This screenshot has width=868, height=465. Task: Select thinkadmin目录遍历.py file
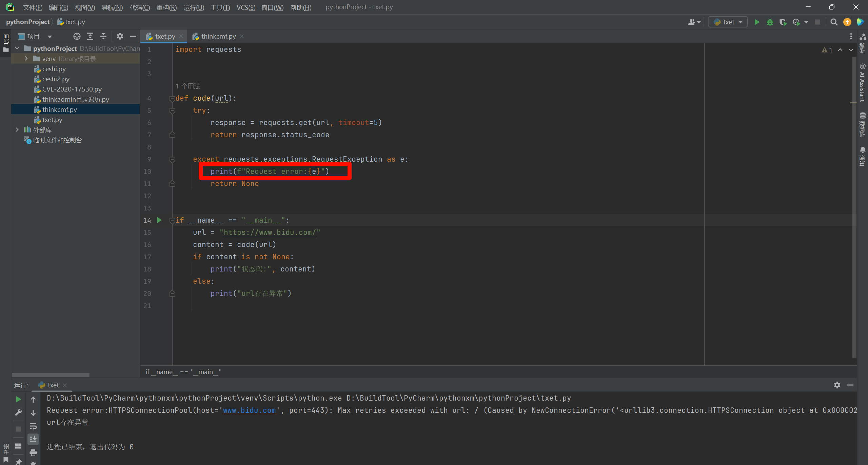click(x=76, y=99)
